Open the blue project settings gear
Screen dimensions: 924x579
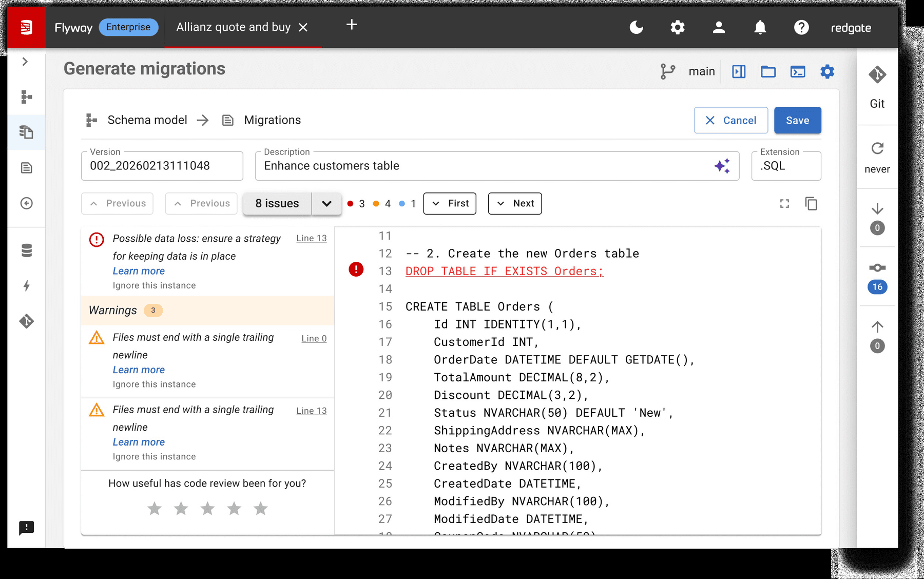coord(827,71)
